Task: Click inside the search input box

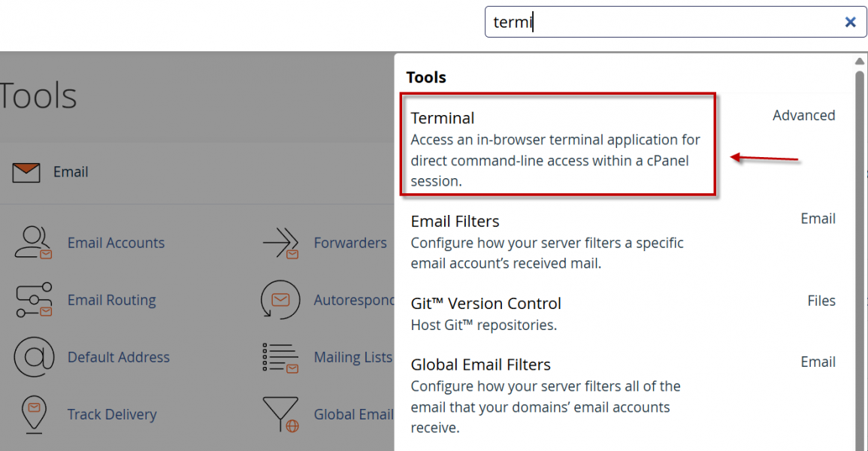Action: pyautogui.click(x=661, y=23)
